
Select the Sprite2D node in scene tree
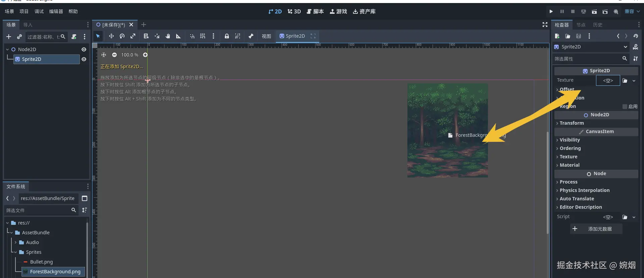(47, 59)
